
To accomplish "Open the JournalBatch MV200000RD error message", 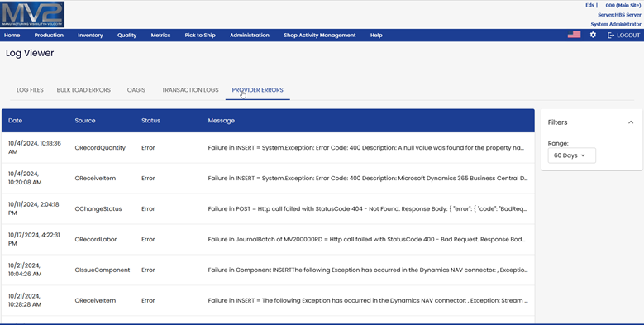I will 366,239.
